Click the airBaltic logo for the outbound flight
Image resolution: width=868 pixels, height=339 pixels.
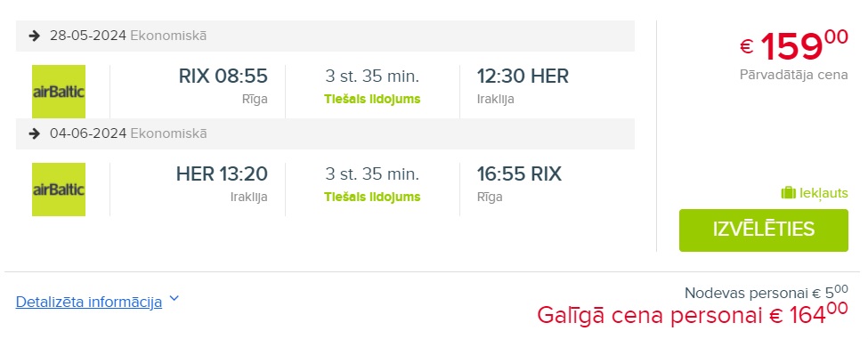pos(59,92)
